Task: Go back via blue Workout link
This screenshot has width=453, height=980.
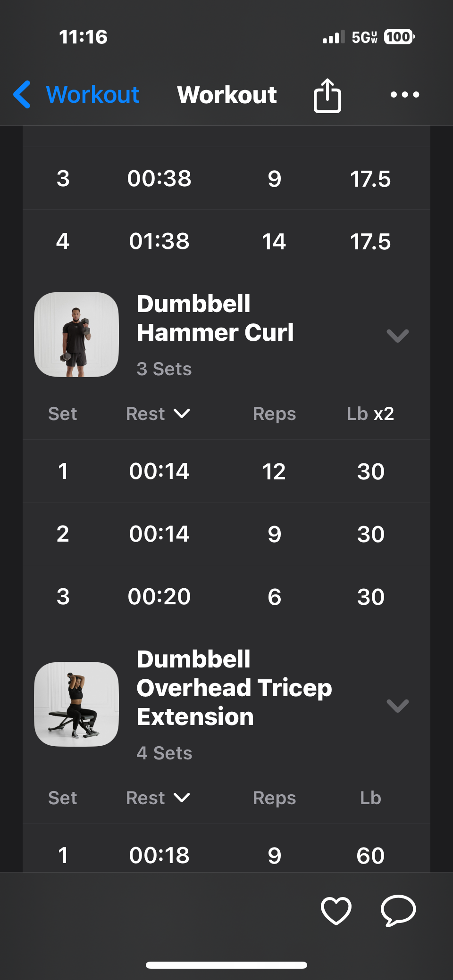Action: pos(92,94)
